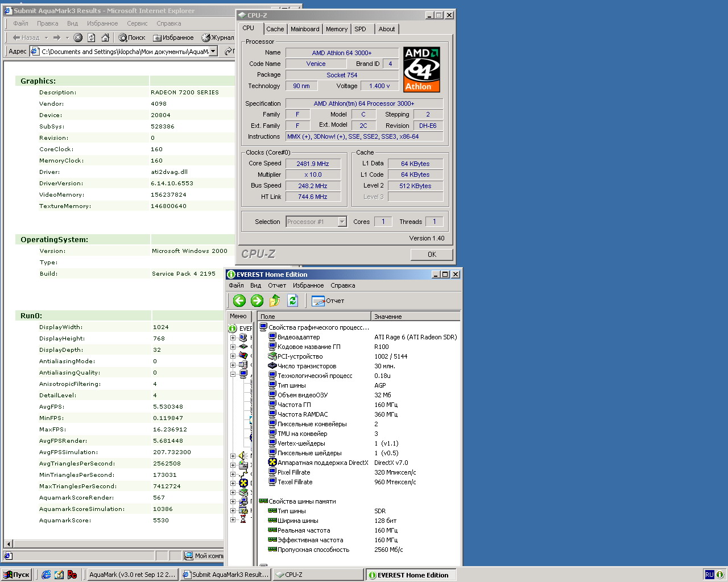Screen dimensions: 728x582
Task: Click the Пуск Start button
Action: click(x=16, y=575)
